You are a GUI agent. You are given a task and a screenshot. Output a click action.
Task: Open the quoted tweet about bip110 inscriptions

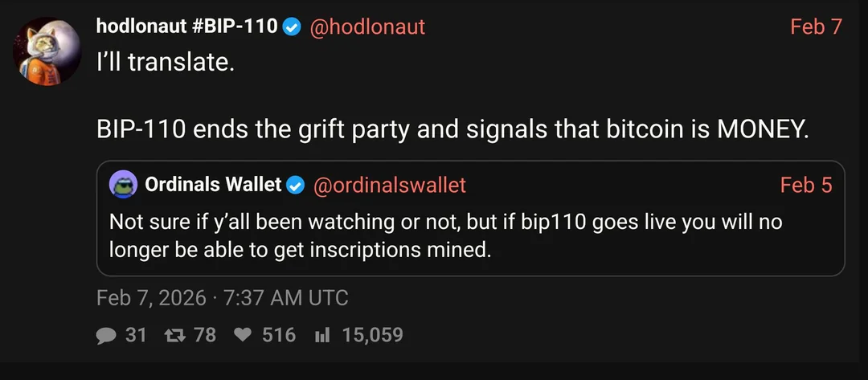(445, 235)
